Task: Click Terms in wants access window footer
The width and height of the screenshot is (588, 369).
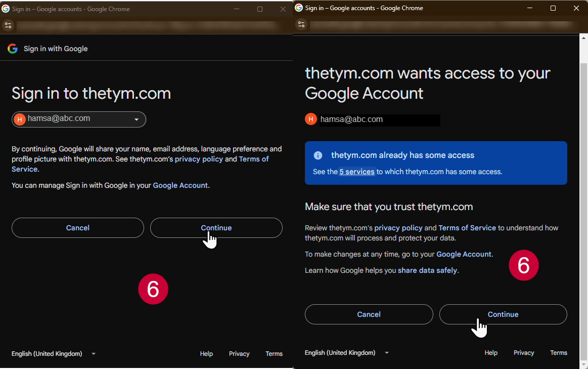Action: (x=559, y=352)
